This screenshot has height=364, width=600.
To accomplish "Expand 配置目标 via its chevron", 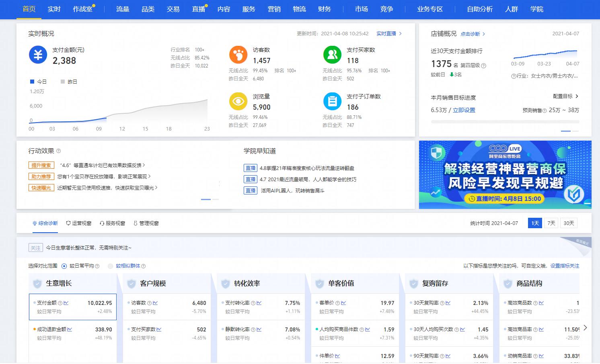I will pos(577,96).
